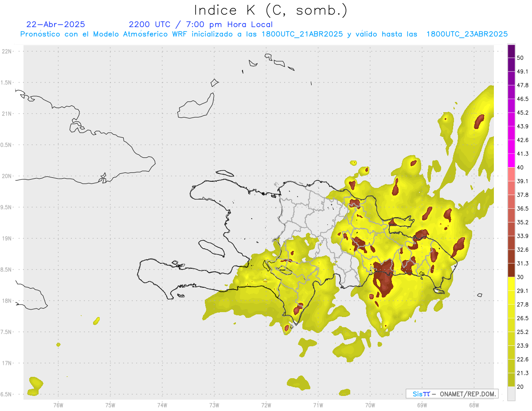Click the colorbar value label '22.6'
The image size is (532, 411).
pos(522,360)
